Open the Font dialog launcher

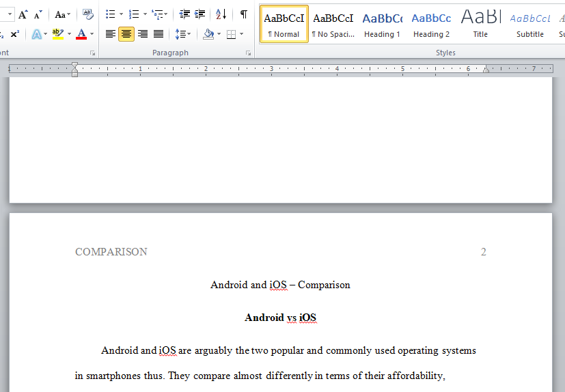(93, 53)
